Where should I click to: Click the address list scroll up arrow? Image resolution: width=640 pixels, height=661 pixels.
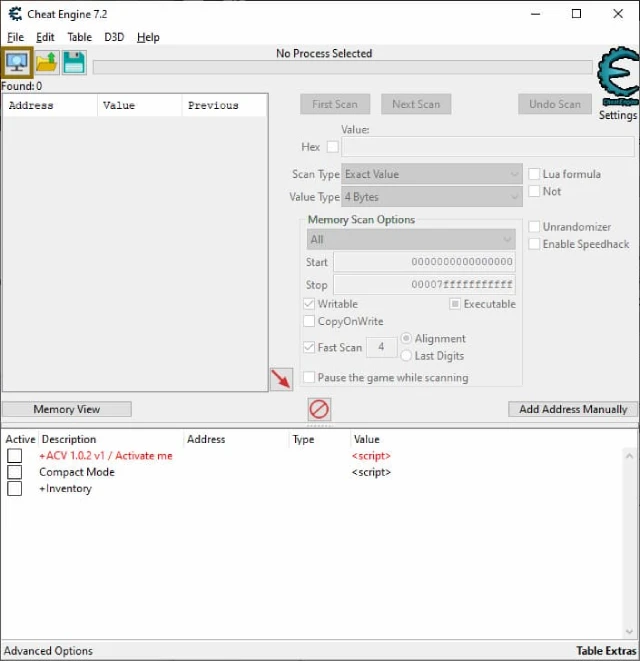(x=629, y=456)
